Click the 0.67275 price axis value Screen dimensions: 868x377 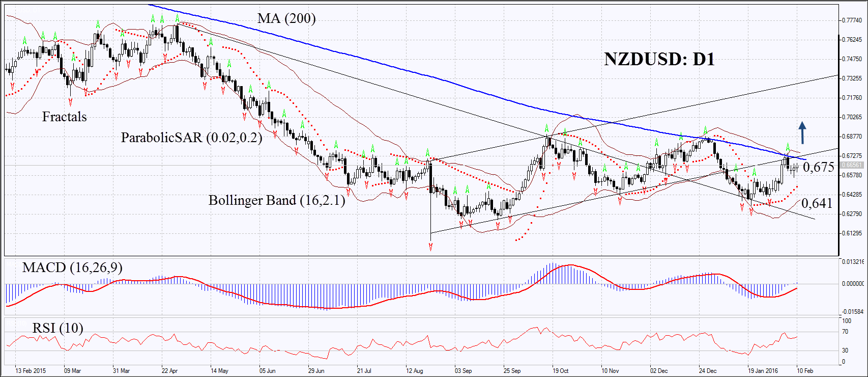[852, 155]
